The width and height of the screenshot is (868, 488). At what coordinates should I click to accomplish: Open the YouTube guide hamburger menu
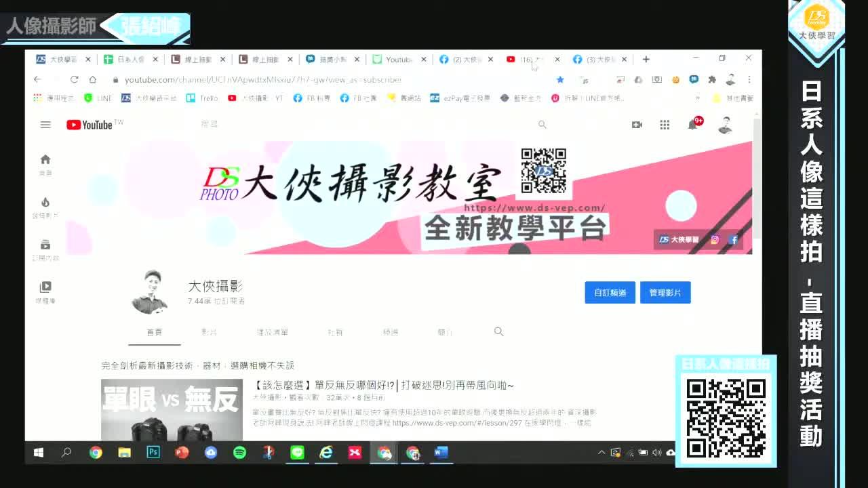tap(45, 125)
